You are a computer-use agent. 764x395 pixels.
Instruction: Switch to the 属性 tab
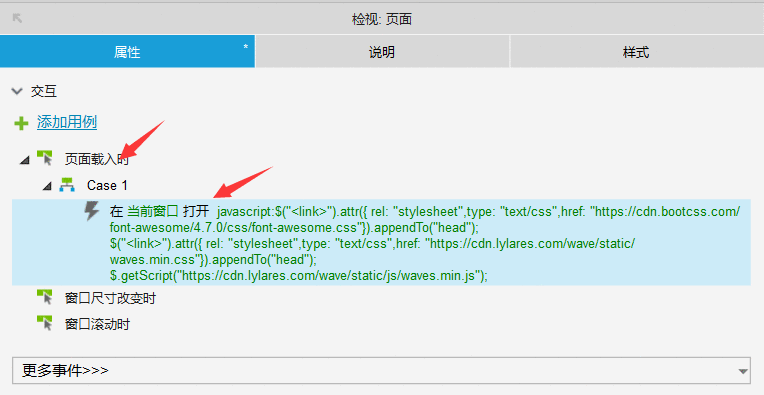click(x=127, y=52)
